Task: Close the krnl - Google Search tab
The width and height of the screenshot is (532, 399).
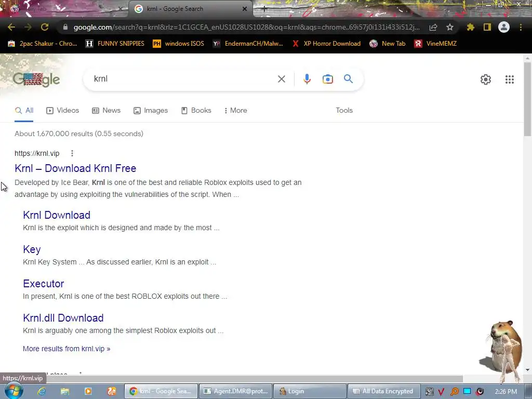Action: pyautogui.click(x=245, y=9)
